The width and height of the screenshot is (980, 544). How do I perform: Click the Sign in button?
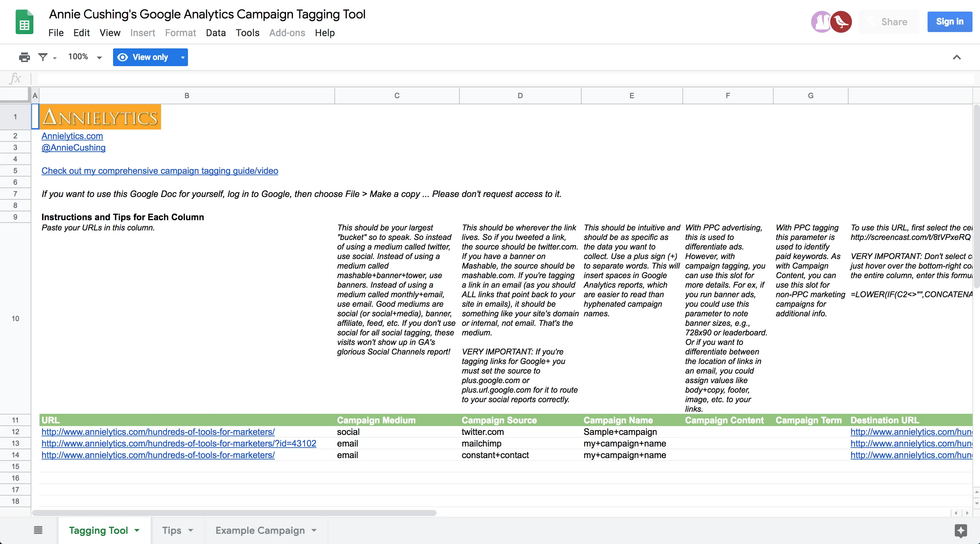point(949,22)
